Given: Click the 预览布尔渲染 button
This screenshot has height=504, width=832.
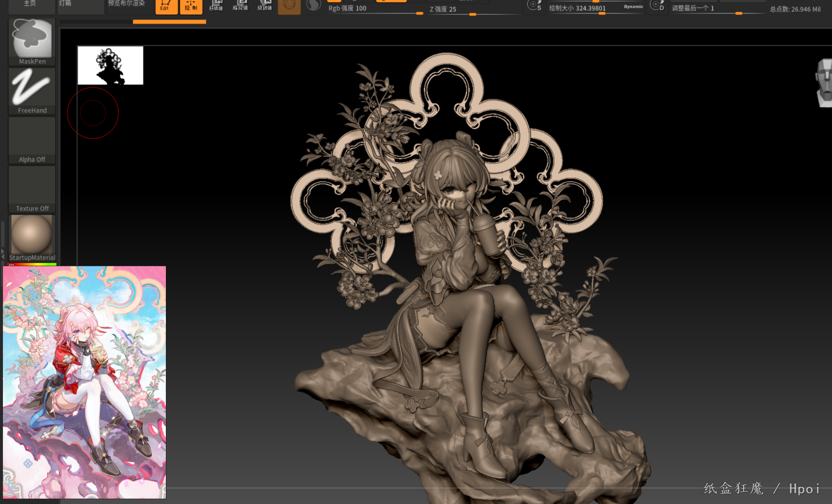Looking at the screenshot, I should click(127, 4).
